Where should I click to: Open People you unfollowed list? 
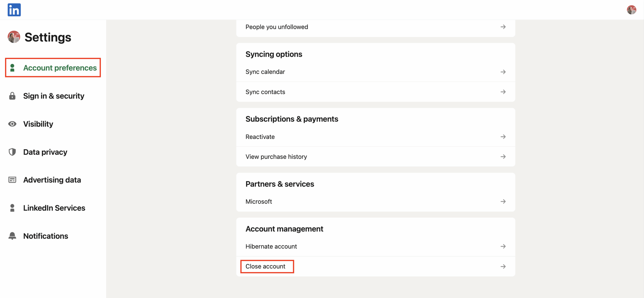click(x=276, y=27)
